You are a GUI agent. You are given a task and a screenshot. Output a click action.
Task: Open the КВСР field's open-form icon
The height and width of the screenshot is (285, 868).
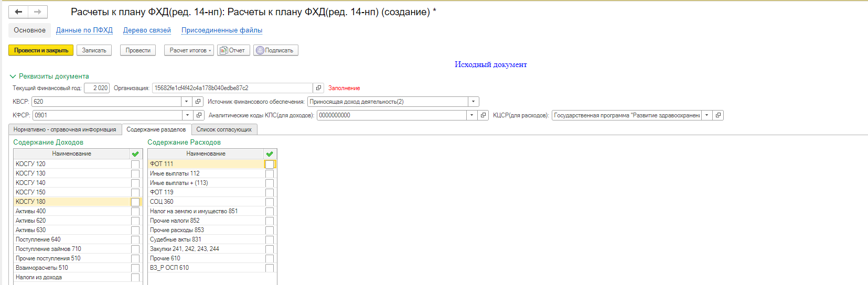198,102
